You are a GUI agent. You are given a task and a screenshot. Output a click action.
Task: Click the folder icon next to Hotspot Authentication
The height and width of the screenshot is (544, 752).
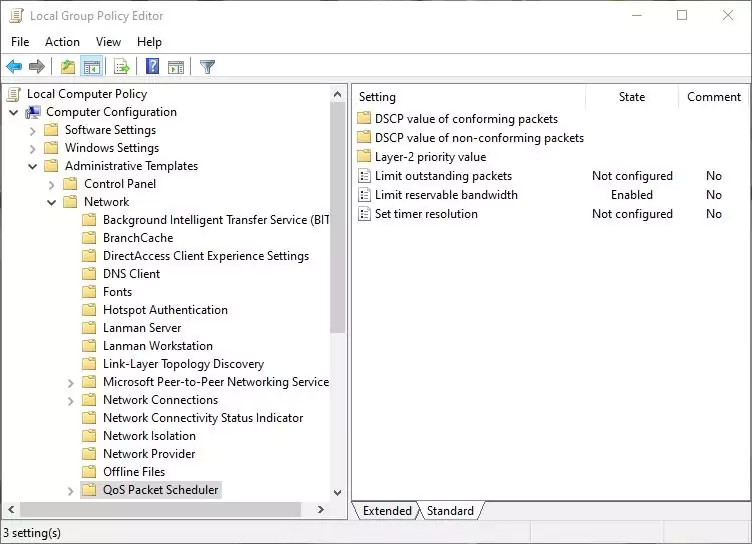click(x=89, y=310)
